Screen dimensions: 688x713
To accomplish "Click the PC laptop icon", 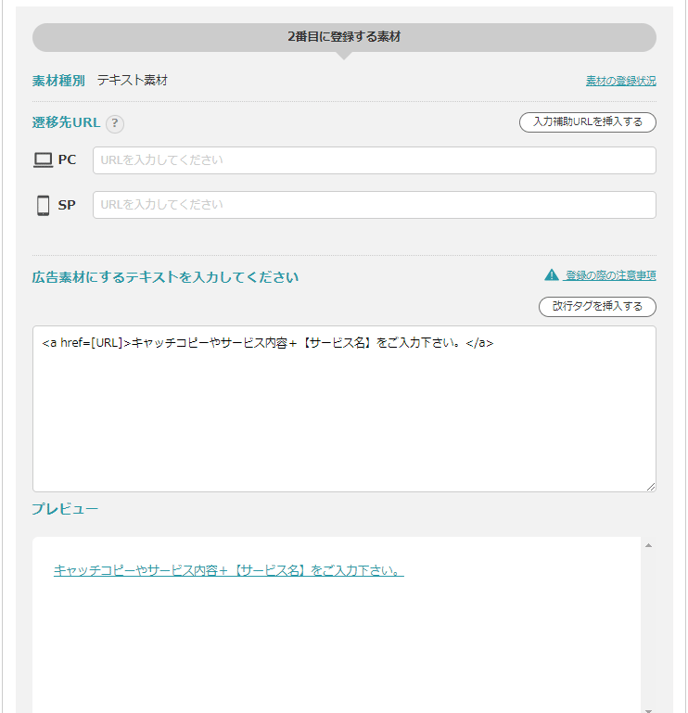I will click(43, 160).
